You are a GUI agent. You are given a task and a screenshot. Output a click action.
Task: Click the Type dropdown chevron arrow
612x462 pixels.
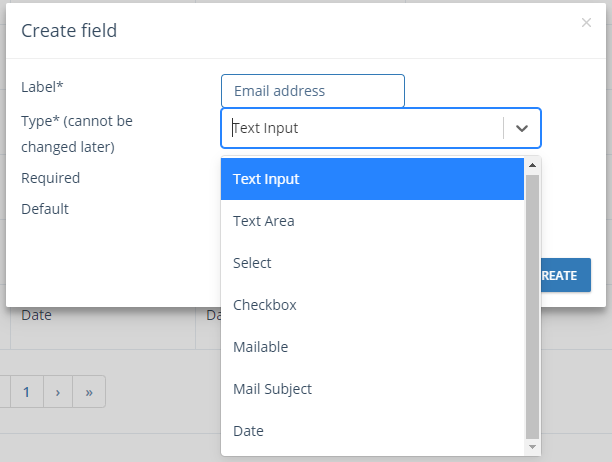coord(522,128)
